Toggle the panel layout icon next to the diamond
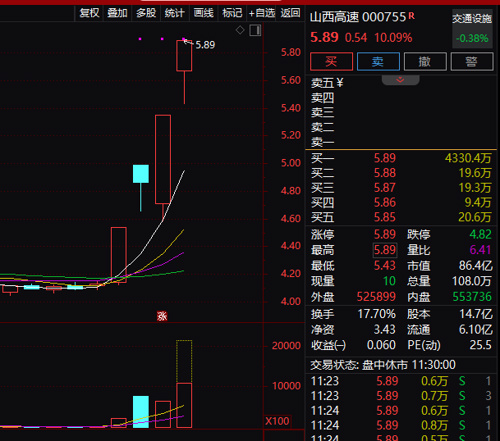This screenshot has width=500, height=441. click(x=255, y=30)
